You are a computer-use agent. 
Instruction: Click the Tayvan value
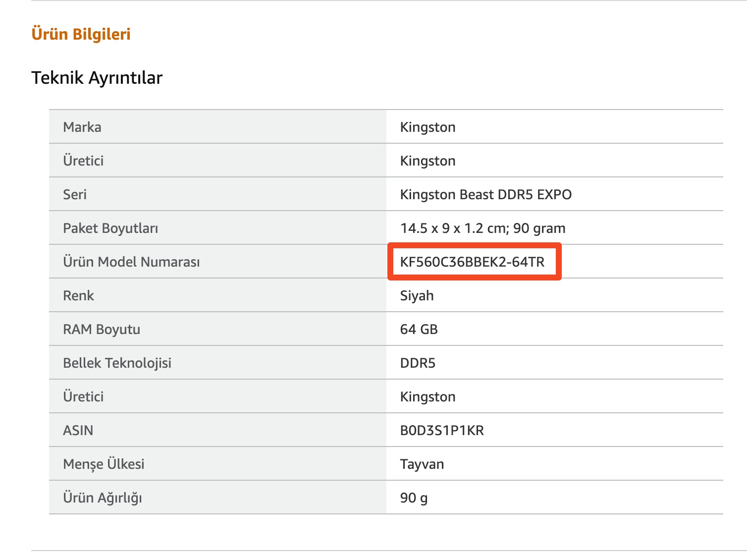tap(422, 464)
